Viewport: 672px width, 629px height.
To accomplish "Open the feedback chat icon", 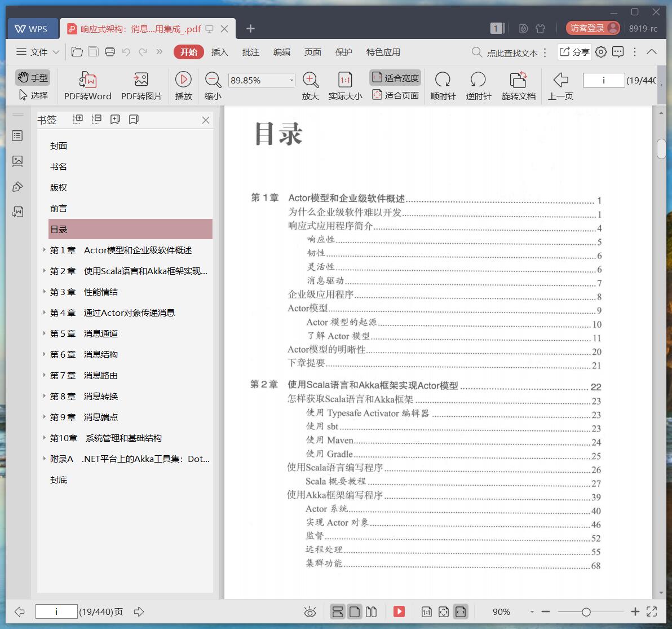I will click(617, 52).
